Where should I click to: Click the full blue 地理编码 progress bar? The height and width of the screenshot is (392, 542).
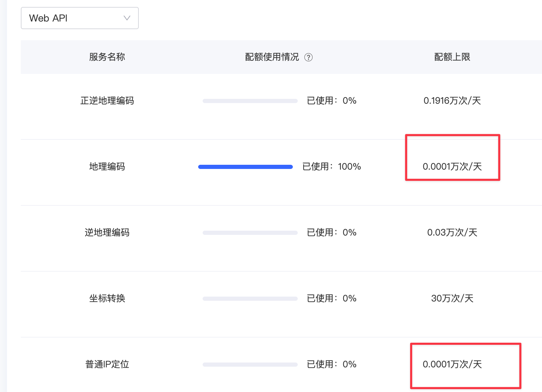(245, 167)
